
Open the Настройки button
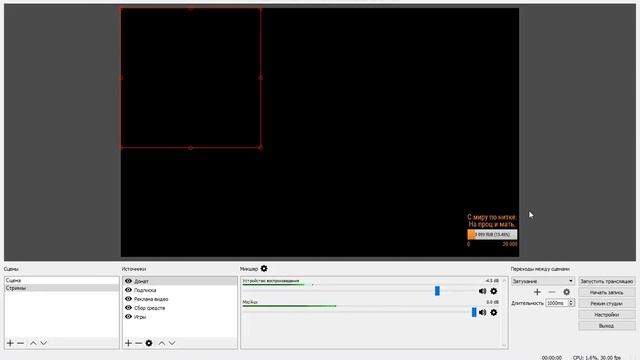(x=607, y=315)
